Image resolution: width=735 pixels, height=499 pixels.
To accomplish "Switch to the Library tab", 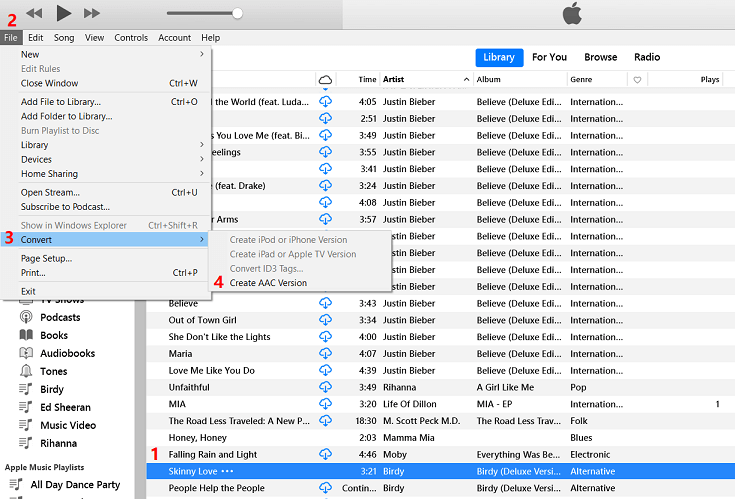I will 499,57.
